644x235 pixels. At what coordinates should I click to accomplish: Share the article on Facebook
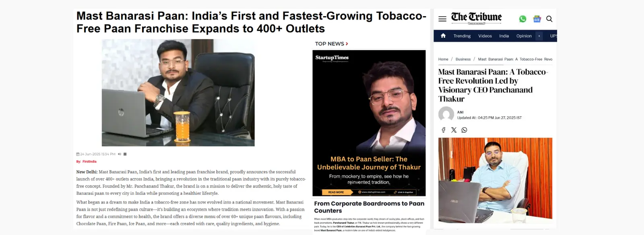tap(444, 130)
